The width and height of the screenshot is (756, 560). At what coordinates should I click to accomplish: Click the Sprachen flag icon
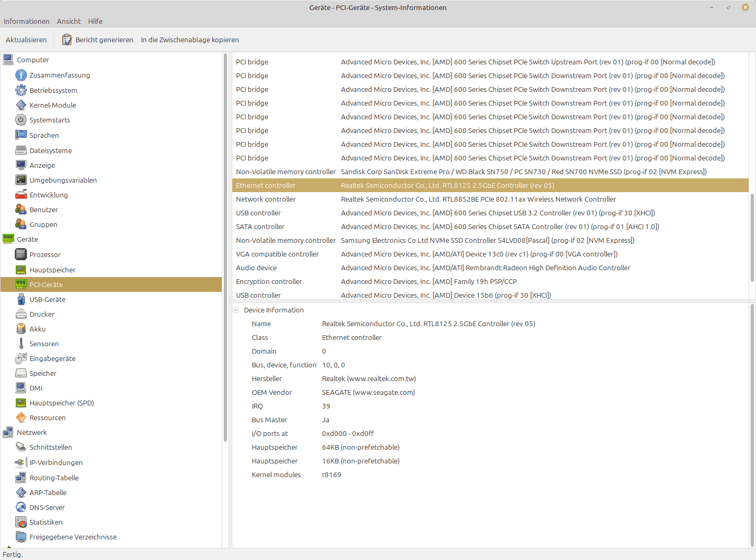click(x=21, y=135)
